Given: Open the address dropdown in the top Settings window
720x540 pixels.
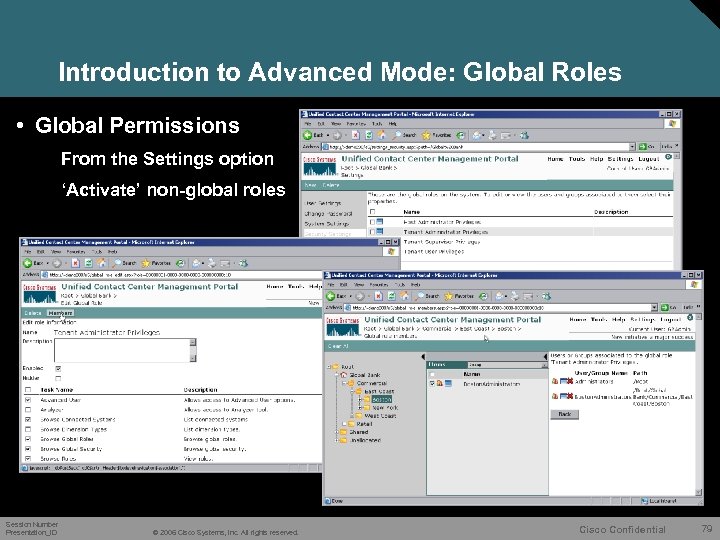Looking at the screenshot, I should (x=632, y=146).
